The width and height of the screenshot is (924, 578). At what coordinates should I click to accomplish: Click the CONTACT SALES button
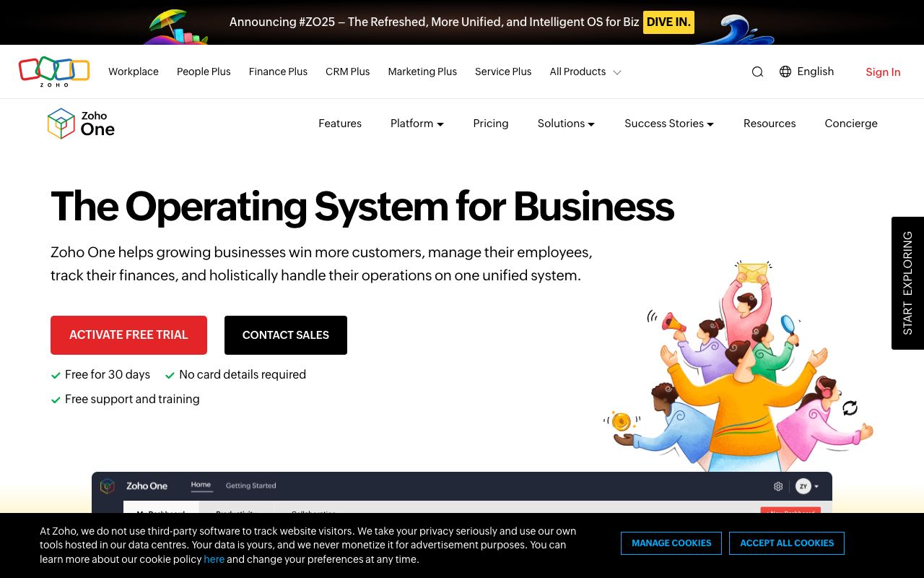[x=286, y=335]
